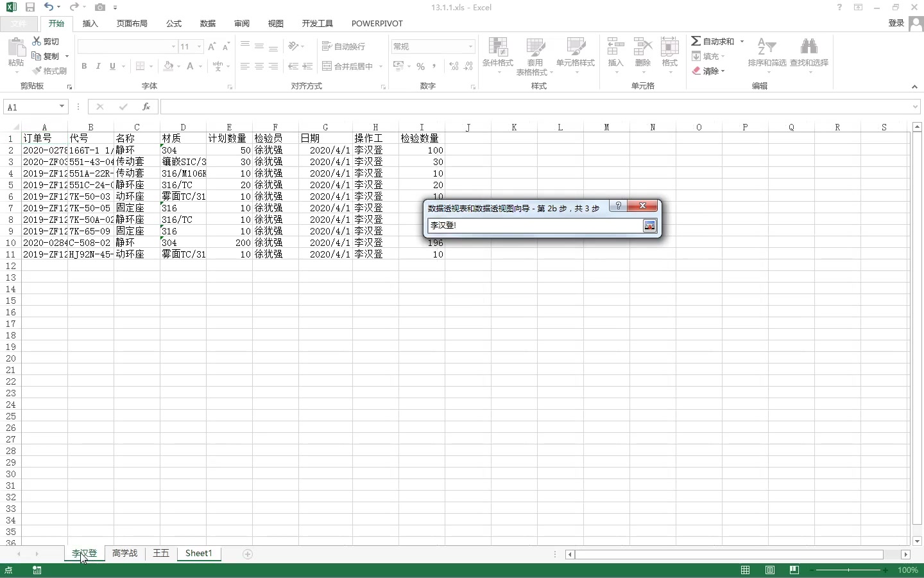Click the Save icon in quick access toolbar

(30, 8)
